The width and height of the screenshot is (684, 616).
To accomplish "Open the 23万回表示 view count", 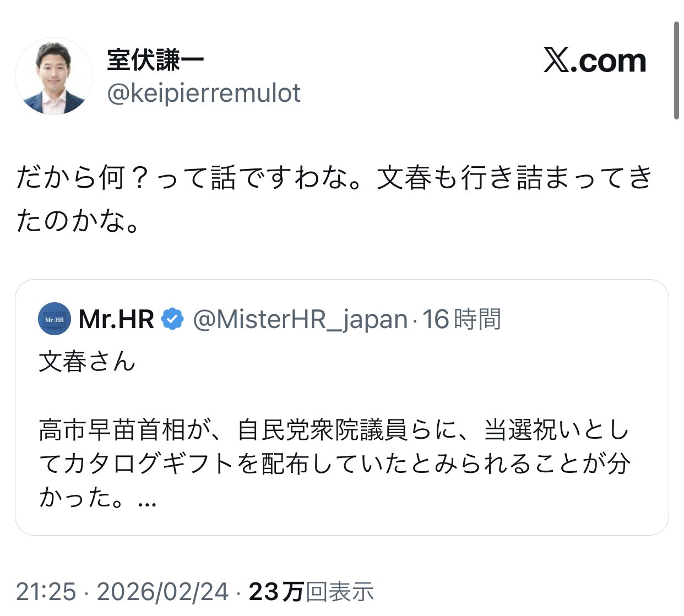I will [x=311, y=592].
